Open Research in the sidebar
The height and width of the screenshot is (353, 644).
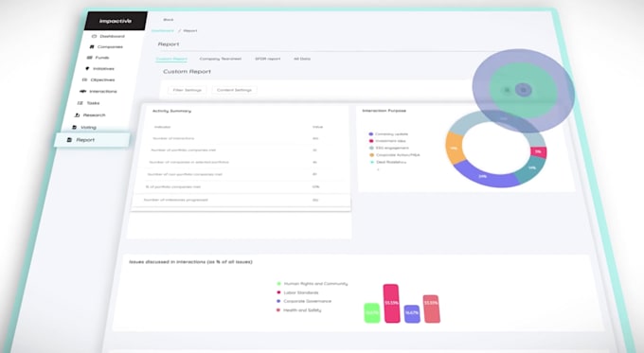(x=94, y=115)
